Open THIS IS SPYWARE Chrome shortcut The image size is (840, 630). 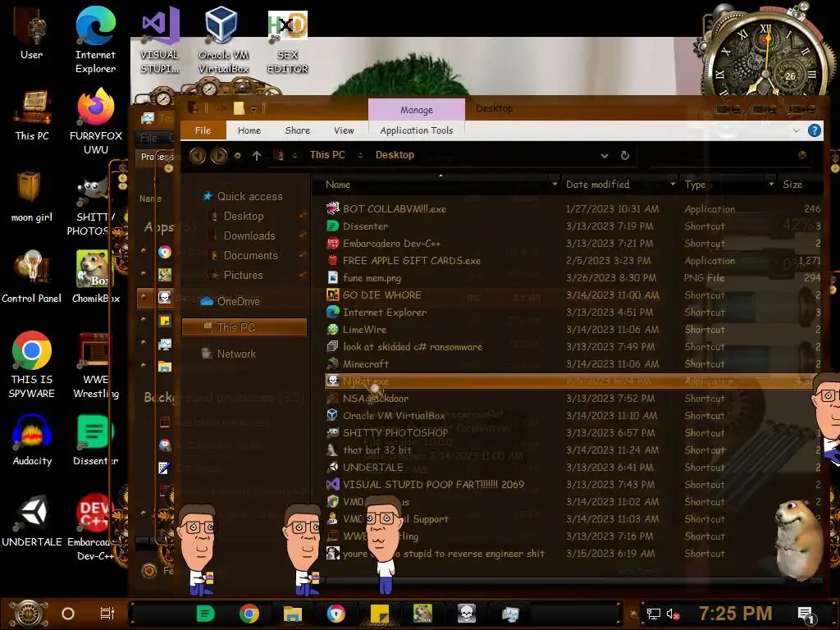pos(32,364)
